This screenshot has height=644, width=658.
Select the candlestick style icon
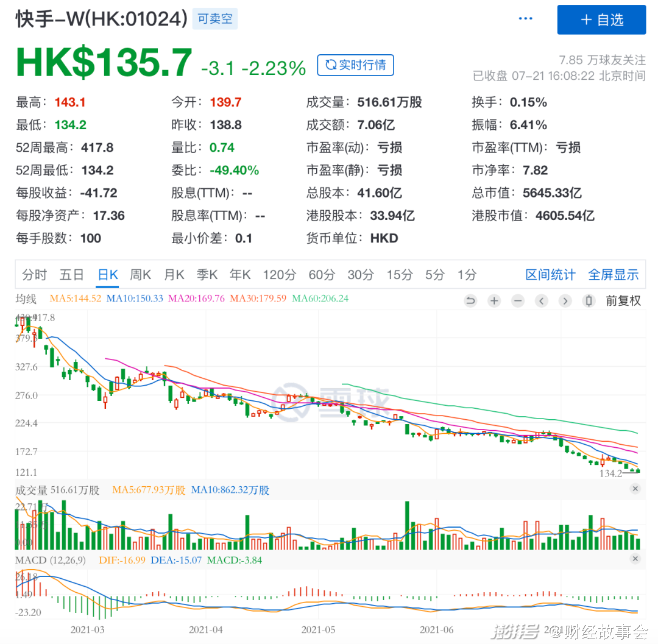coord(589,300)
